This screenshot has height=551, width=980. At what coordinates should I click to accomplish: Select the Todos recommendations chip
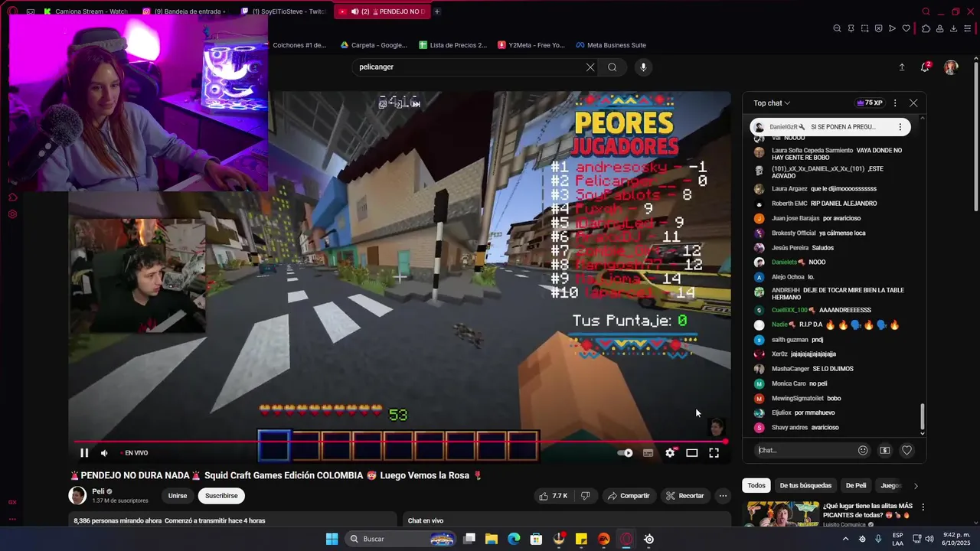pyautogui.click(x=756, y=486)
